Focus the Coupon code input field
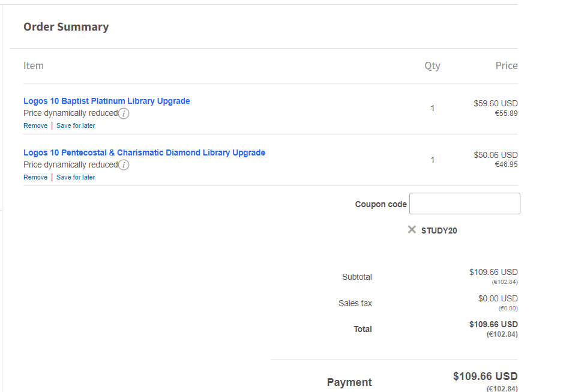 465,204
